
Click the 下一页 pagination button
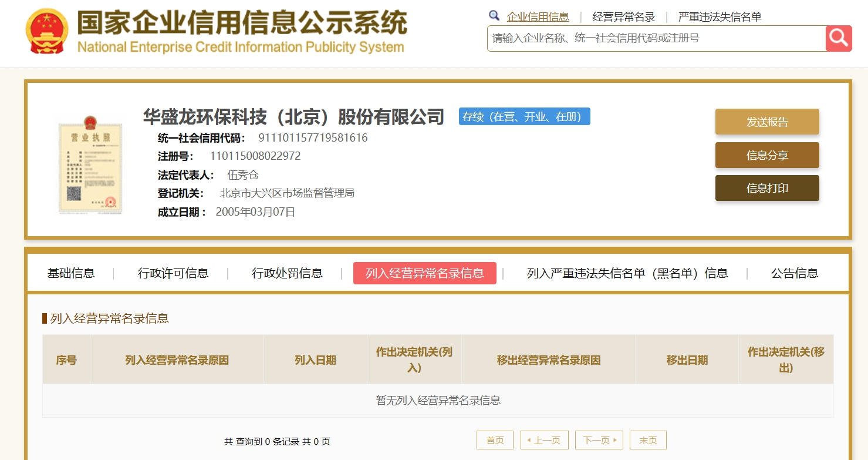pos(599,440)
